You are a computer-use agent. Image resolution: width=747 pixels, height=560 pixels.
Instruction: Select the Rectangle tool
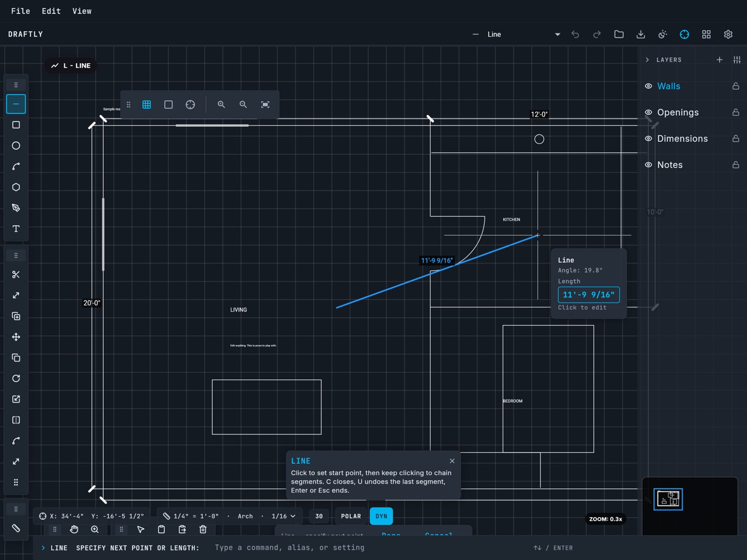16,125
